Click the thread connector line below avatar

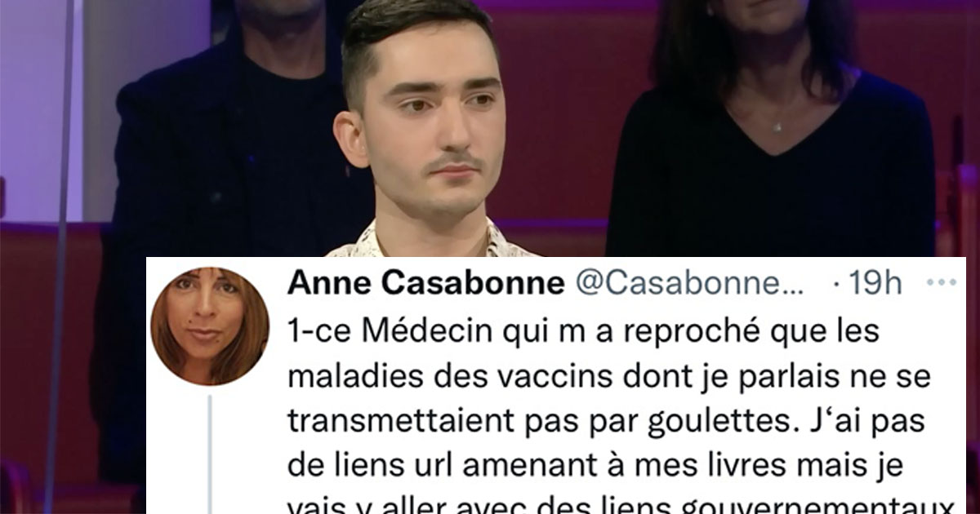(x=209, y=454)
